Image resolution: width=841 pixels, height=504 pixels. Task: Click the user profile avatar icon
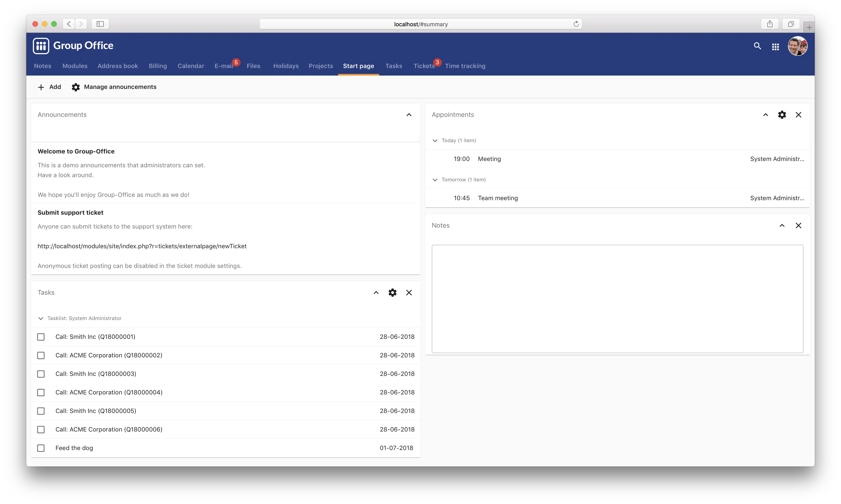tap(798, 46)
